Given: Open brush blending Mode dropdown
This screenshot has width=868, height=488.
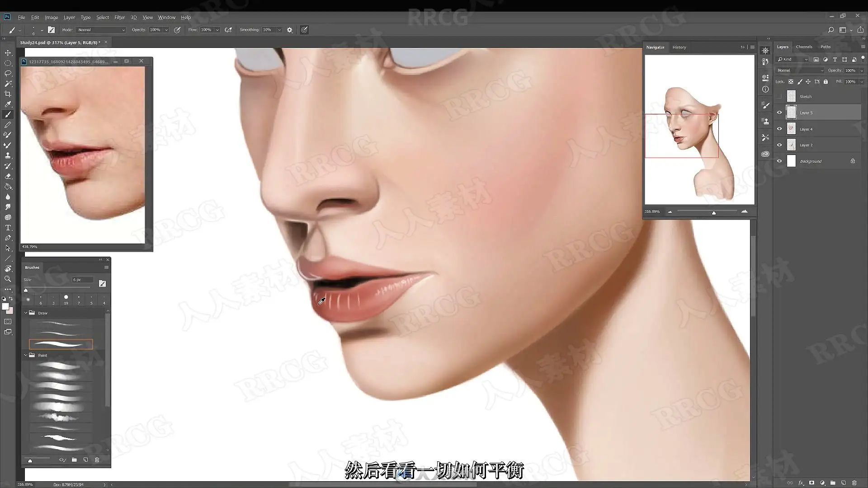Looking at the screenshot, I should tap(101, 30).
